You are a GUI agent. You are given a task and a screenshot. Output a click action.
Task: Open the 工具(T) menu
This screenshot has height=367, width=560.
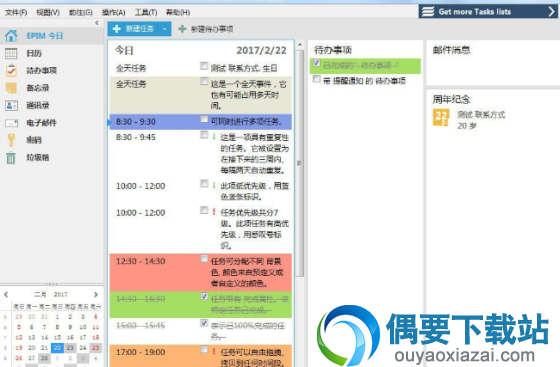coord(146,12)
